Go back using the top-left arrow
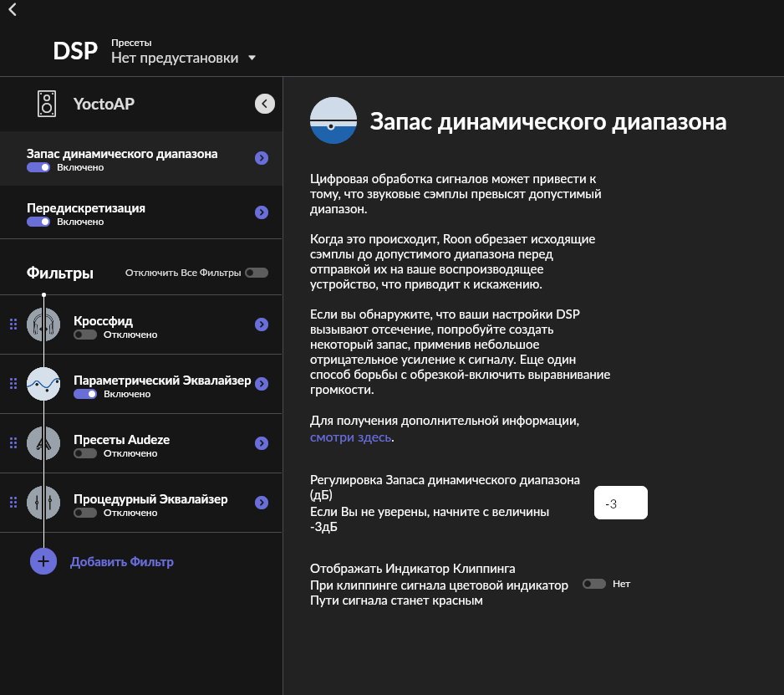Viewport: 784px width, 695px height. 13,9
